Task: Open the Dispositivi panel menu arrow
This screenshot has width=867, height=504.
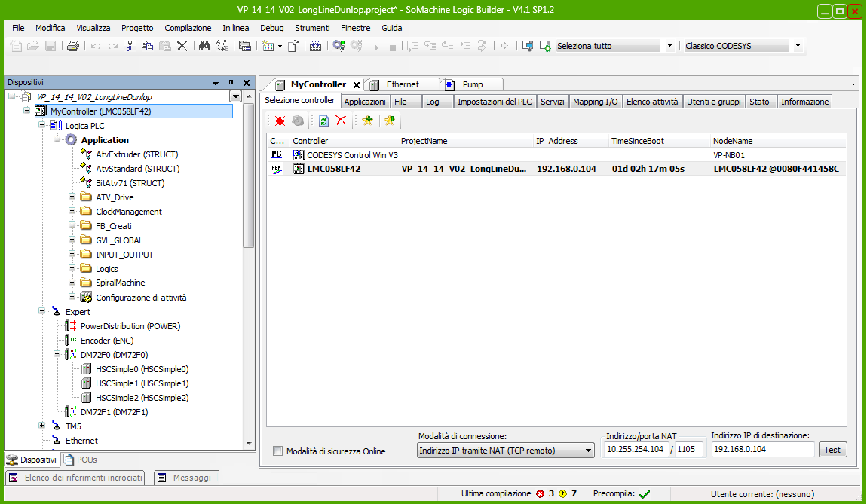Action: click(x=216, y=83)
